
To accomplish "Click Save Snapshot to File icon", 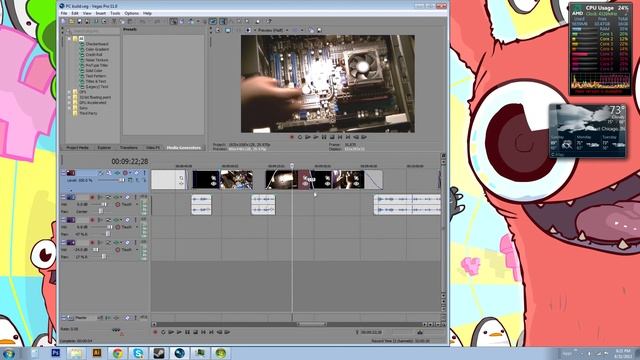I will click(320, 30).
